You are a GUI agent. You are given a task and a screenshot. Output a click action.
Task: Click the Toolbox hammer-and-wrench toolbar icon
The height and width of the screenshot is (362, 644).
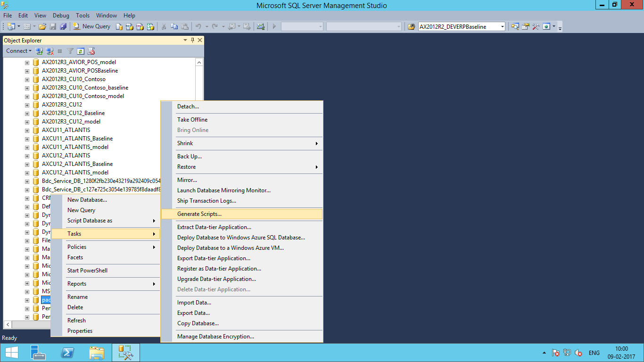536,26
